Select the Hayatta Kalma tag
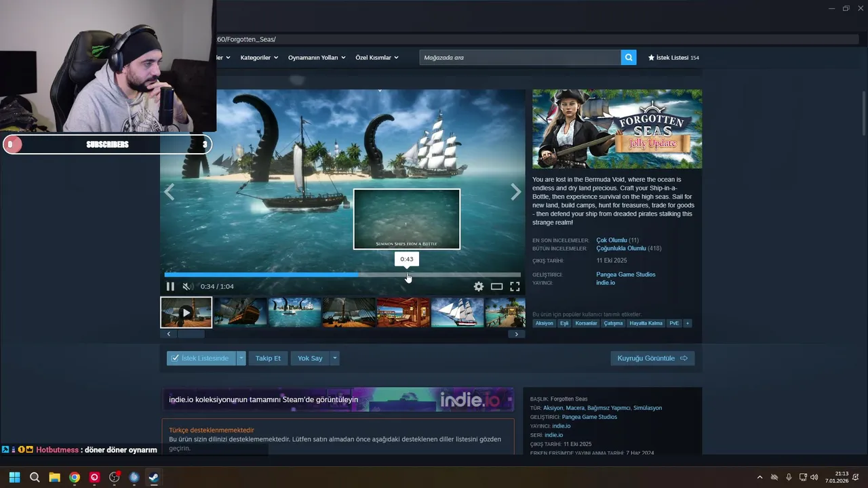 (646, 323)
